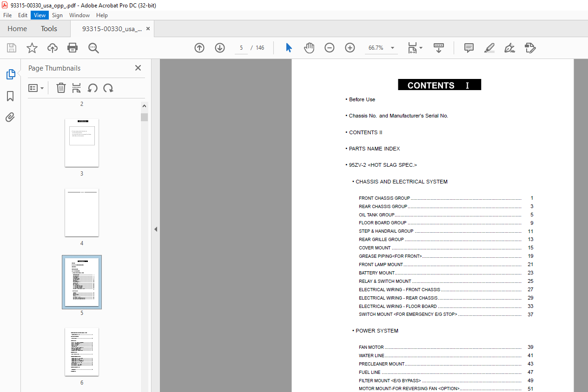Close the Page Thumbnails panel
The height and width of the screenshot is (392, 588).
tap(138, 68)
